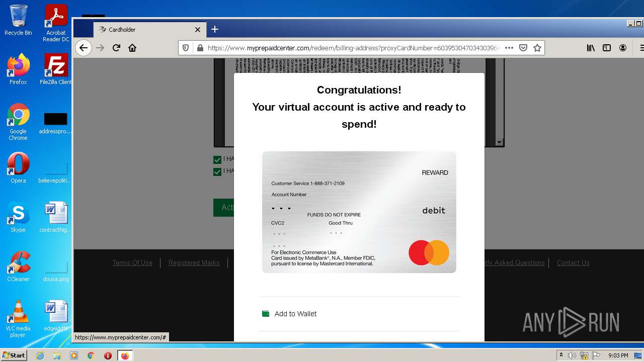Click the 9:03 PM clock

(618, 355)
